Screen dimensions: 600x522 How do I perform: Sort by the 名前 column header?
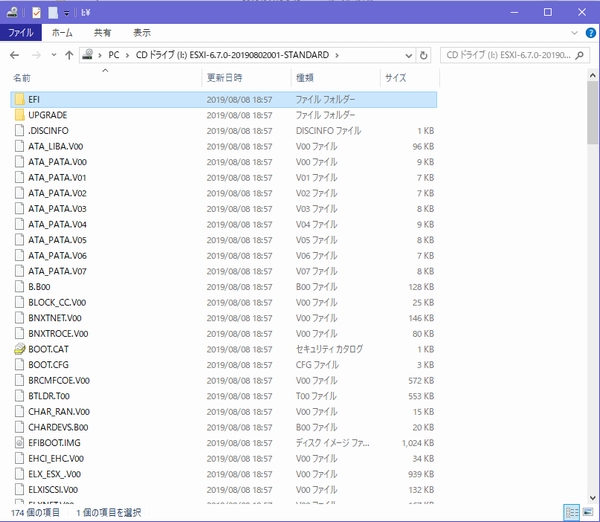tap(22, 78)
